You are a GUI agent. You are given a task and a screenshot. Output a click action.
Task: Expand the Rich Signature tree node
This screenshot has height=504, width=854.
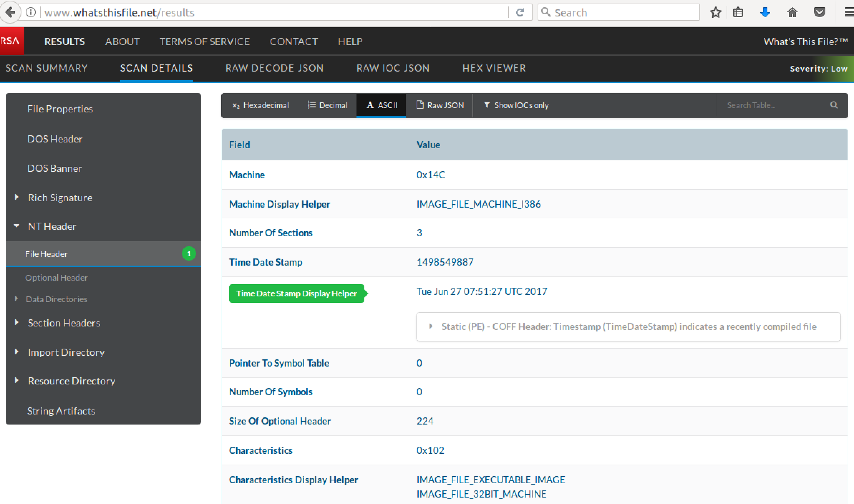click(16, 197)
